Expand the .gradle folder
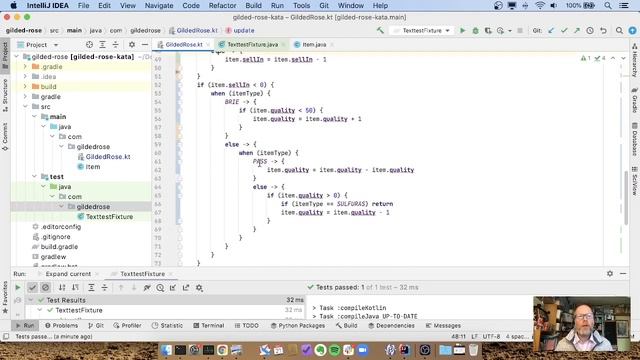640x360 pixels. (25, 67)
